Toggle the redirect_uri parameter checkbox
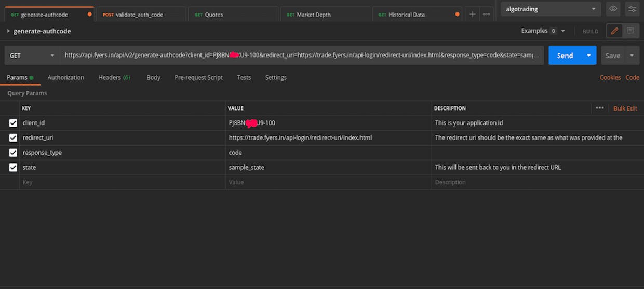The height and width of the screenshot is (289, 644). click(x=13, y=138)
